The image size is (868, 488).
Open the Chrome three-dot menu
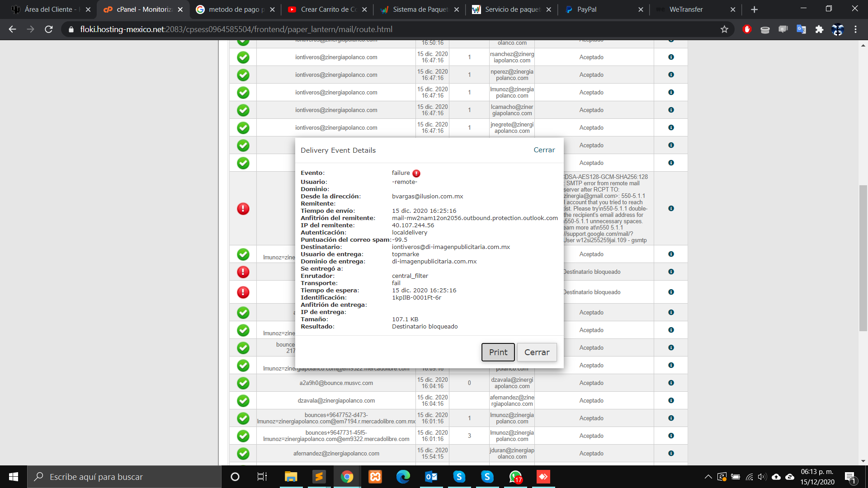(855, 29)
